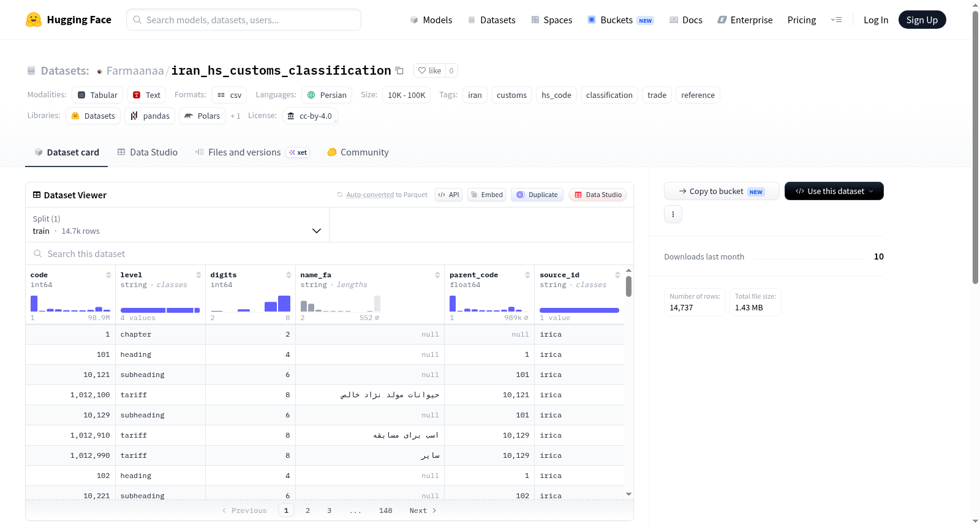Sort by the digits column
The image size is (980, 527).
[x=288, y=275]
